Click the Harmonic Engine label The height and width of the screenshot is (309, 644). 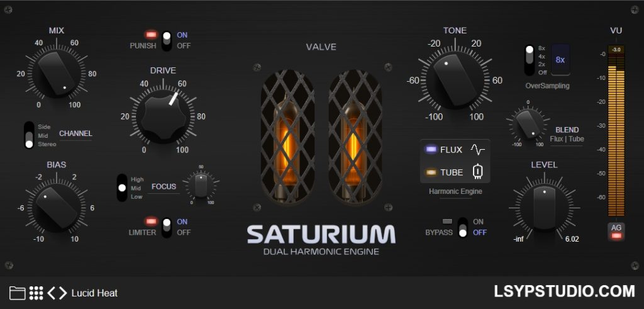pos(455,191)
